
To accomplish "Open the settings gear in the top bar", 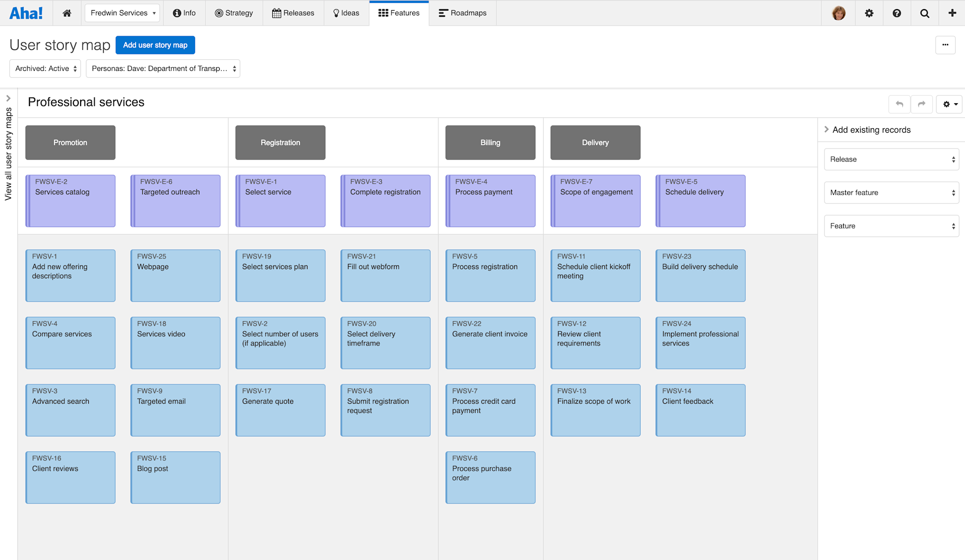I will point(869,13).
